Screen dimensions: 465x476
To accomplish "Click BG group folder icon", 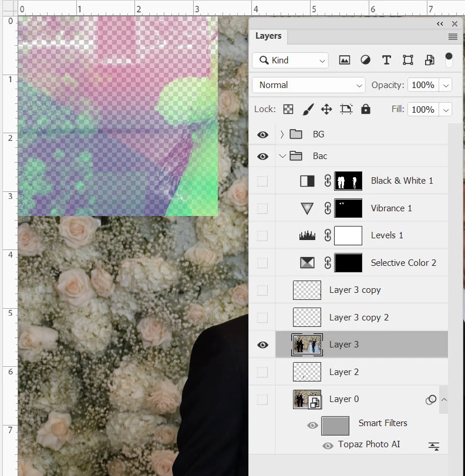I will 295,134.
